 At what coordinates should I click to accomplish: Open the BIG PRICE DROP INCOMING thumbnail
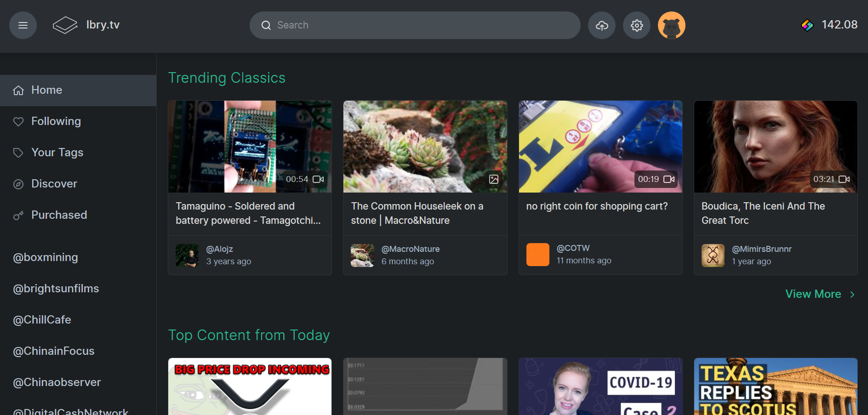[250, 387]
